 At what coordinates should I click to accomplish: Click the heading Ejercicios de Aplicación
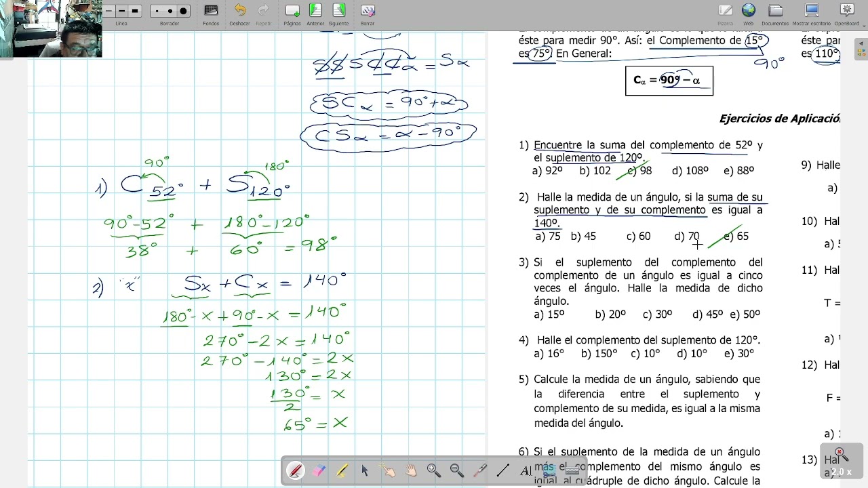coord(779,119)
